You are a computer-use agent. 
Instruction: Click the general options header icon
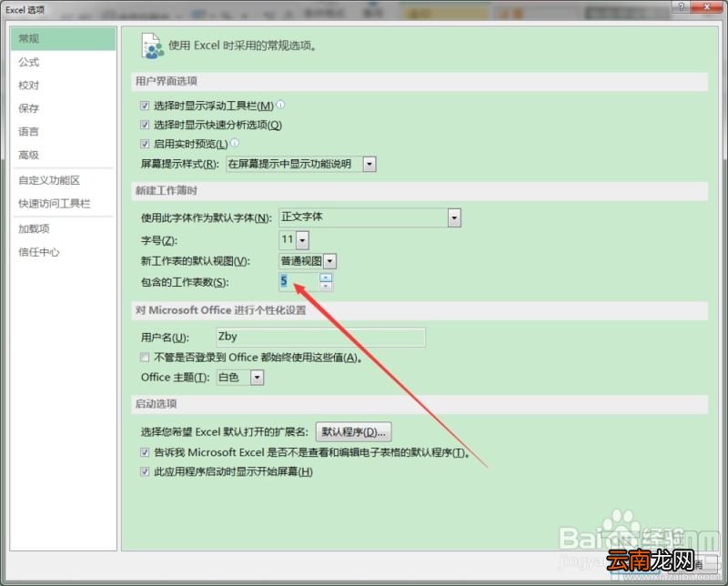pyautogui.click(x=152, y=45)
